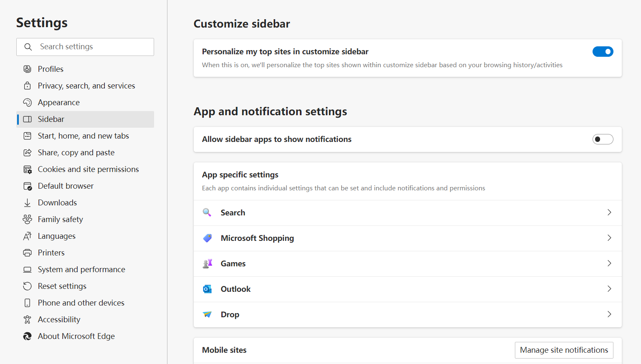The width and height of the screenshot is (641, 364).
Task: Click the Games chess pieces icon
Action: tap(207, 263)
